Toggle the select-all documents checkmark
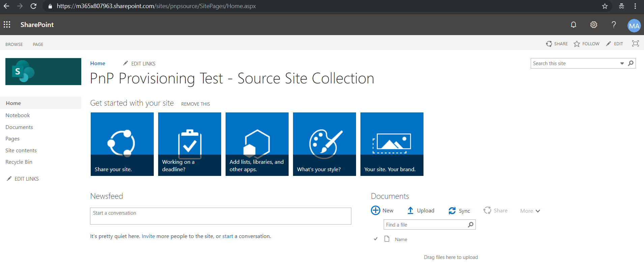This screenshot has height=263, width=644. click(376, 239)
